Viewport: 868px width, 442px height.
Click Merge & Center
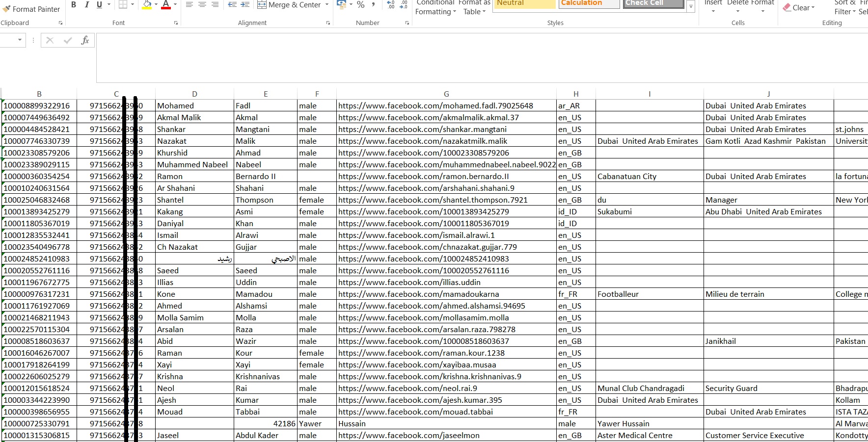[x=289, y=4]
